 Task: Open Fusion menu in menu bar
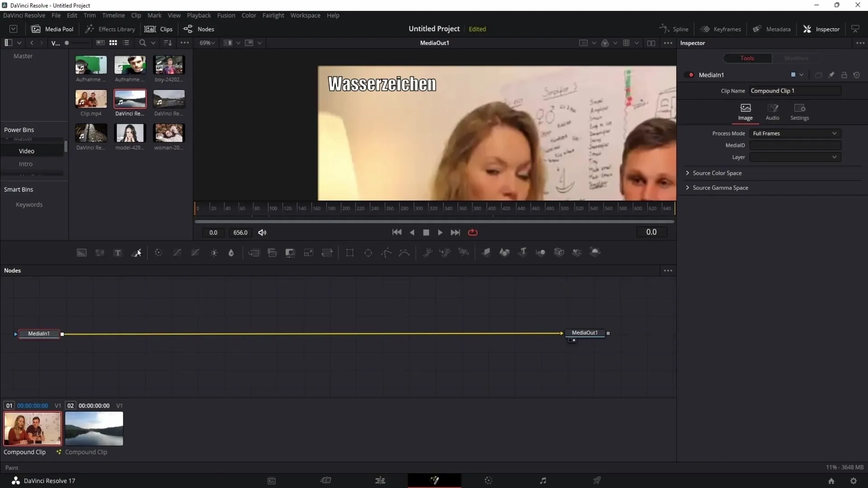coord(226,15)
